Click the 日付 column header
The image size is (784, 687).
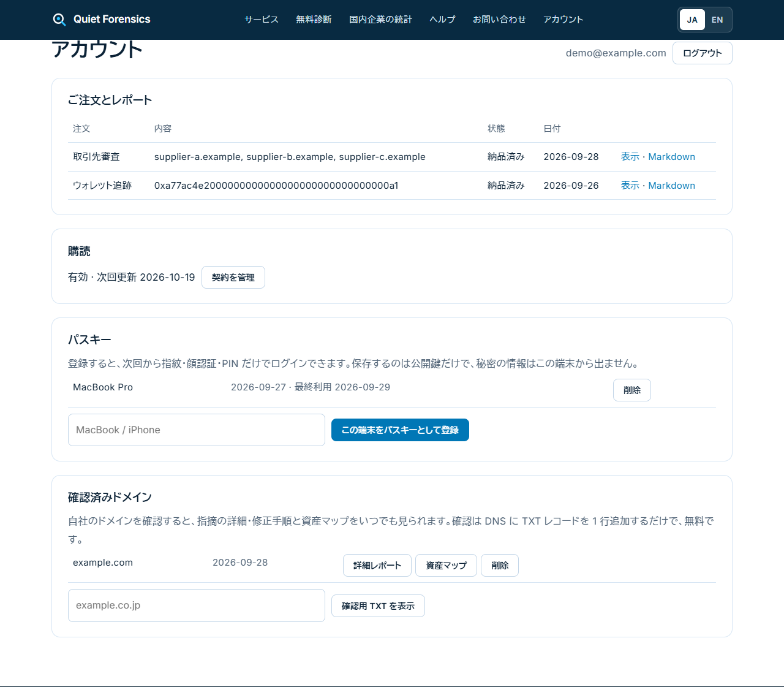(x=552, y=129)
